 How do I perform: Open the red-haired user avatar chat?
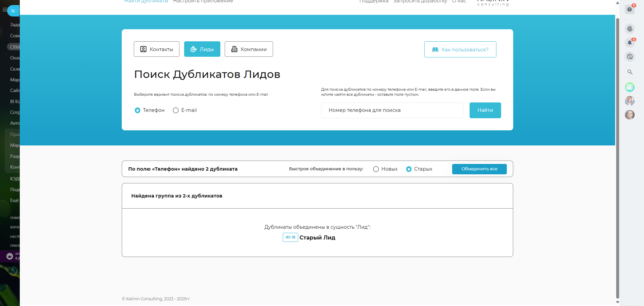[630, 101]
